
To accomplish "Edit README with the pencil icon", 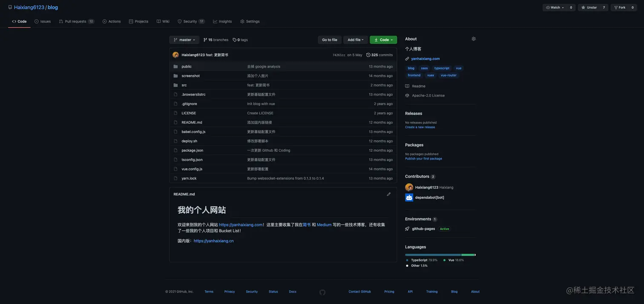I will (388, 194).
